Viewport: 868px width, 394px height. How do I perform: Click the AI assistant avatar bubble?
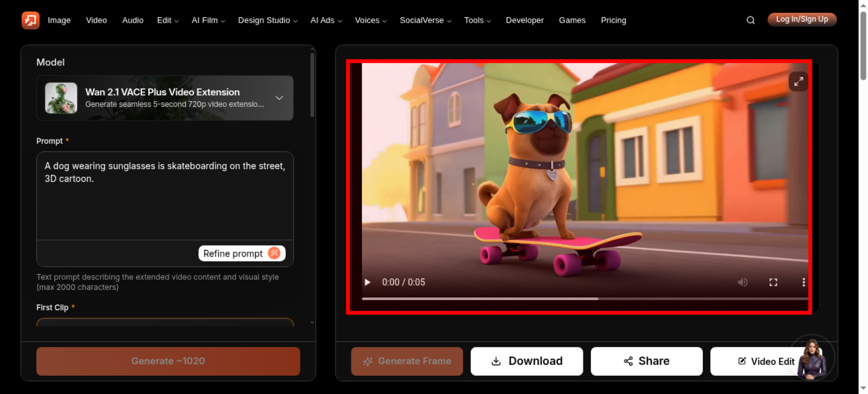point(811,359)
